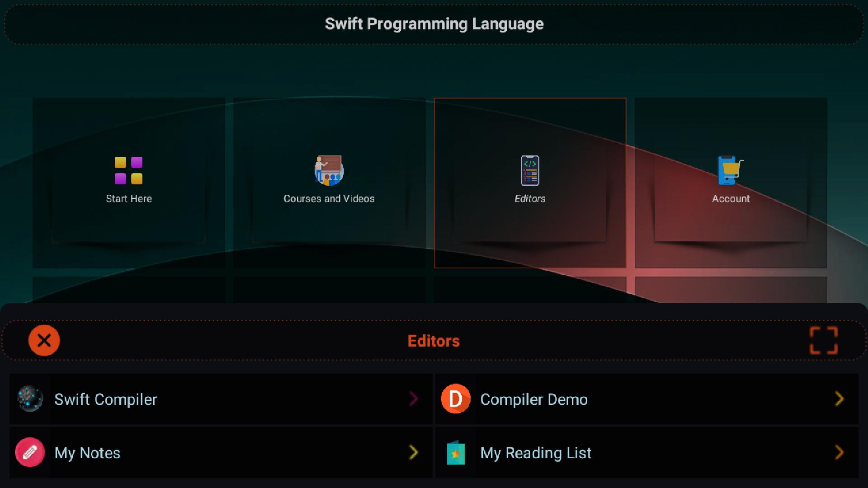Tap the My Reading List book icon
Screen dimensions: 868x488
[x=456, y=453]
